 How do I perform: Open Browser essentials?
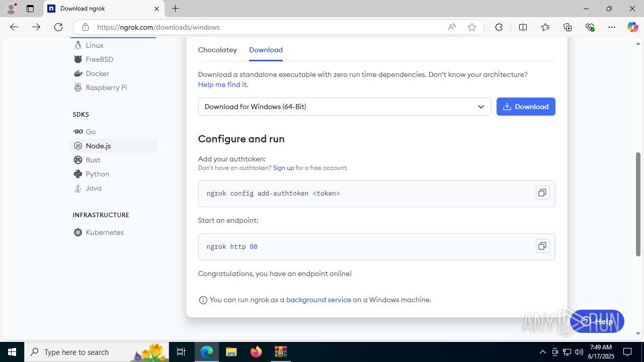tap(590, 27)
